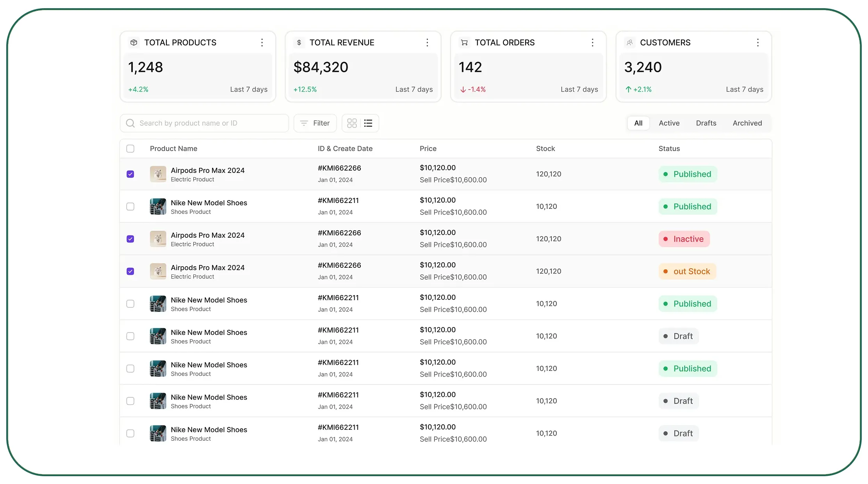The height and width of the screenshot is (484, 868).
Task: Open product ID #KMI662266 in first row
Action: point(339,168)
